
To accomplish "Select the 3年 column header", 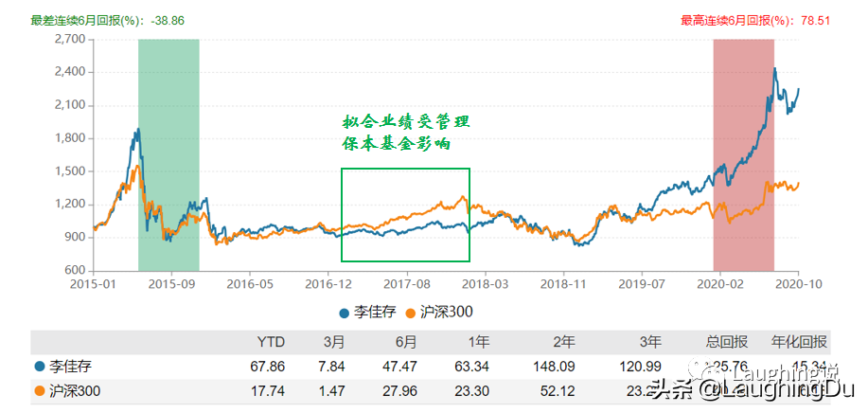I will click(x=650, y=343).
